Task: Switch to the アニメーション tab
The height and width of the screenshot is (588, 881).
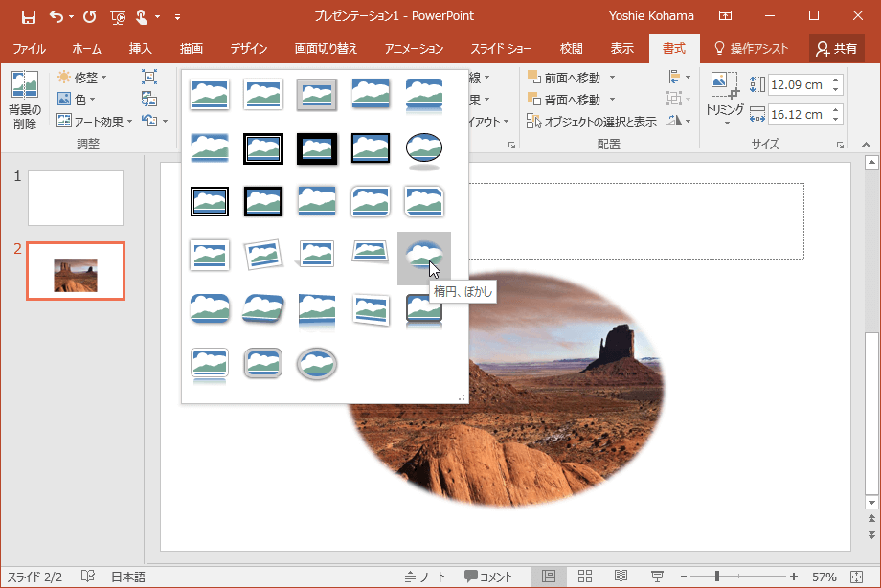Action: tap(414, 48)
